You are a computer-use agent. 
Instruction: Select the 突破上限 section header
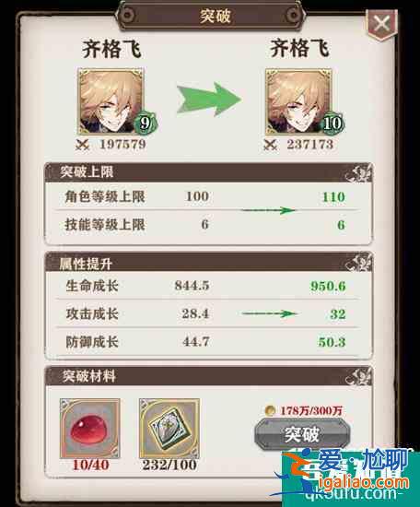pyautogui.click(x=209, y=172)
